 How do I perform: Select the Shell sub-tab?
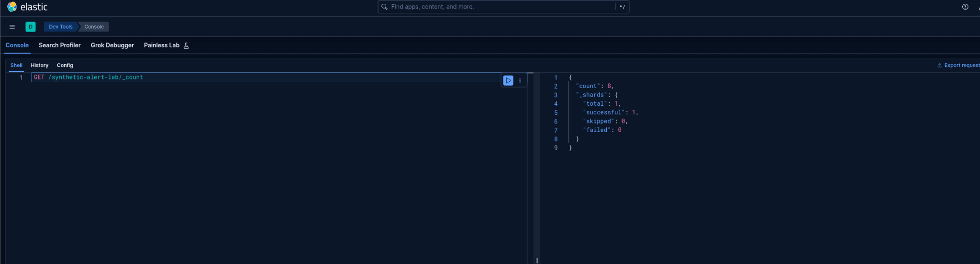[x=17, y=65]
